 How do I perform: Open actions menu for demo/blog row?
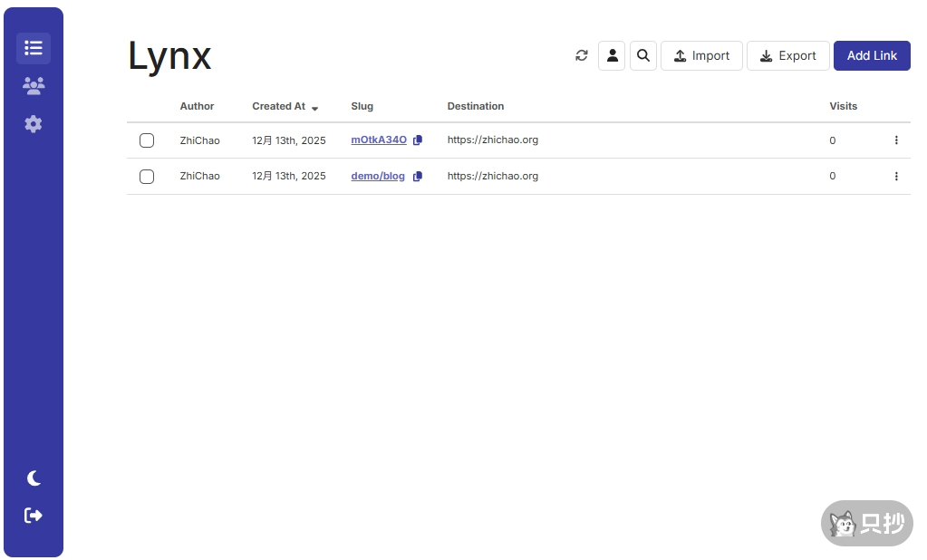896,177
